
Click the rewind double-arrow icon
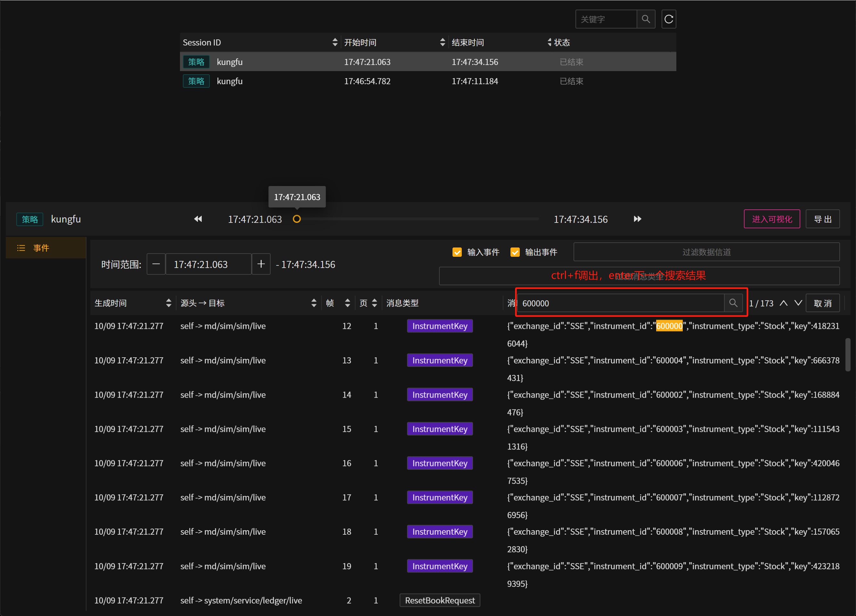(198, 219)
